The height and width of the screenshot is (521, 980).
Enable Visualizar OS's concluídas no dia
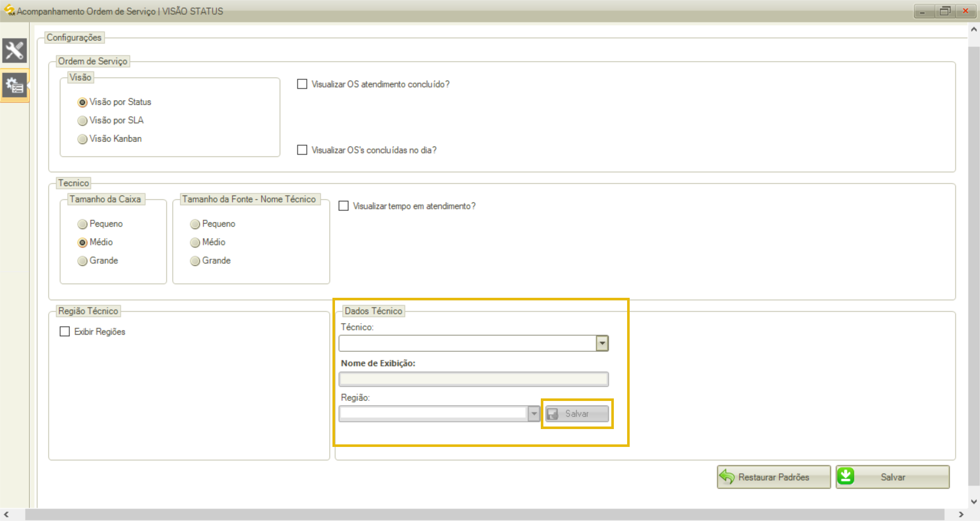click(302, 150)
